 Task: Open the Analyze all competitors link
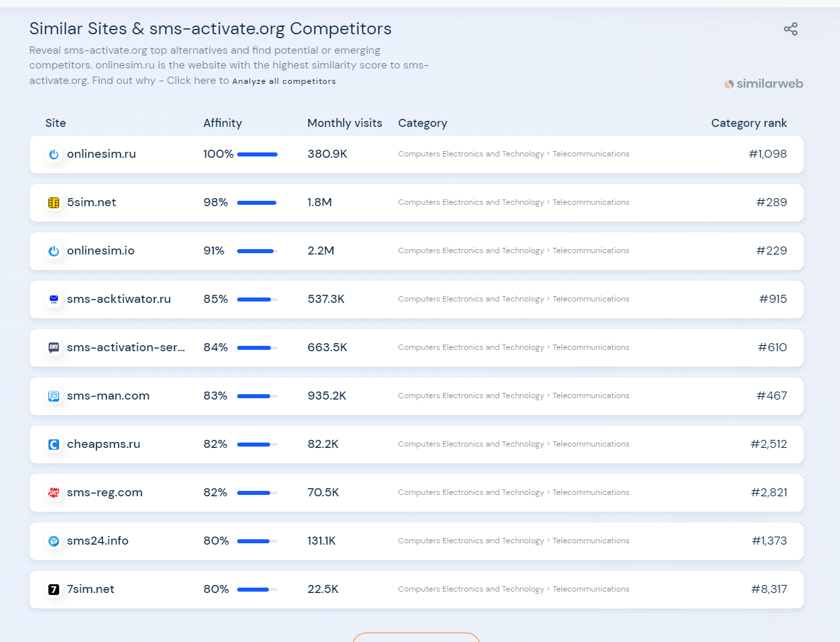click(284, 81)
